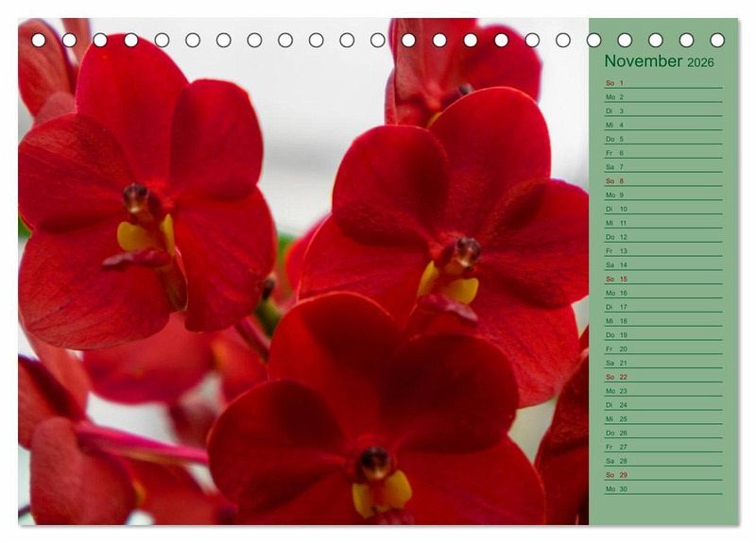This screenshot has width=756, height=543.
Task: Click the November 2026 month heading
Action: pyautogui.click(x=659, y=61)
